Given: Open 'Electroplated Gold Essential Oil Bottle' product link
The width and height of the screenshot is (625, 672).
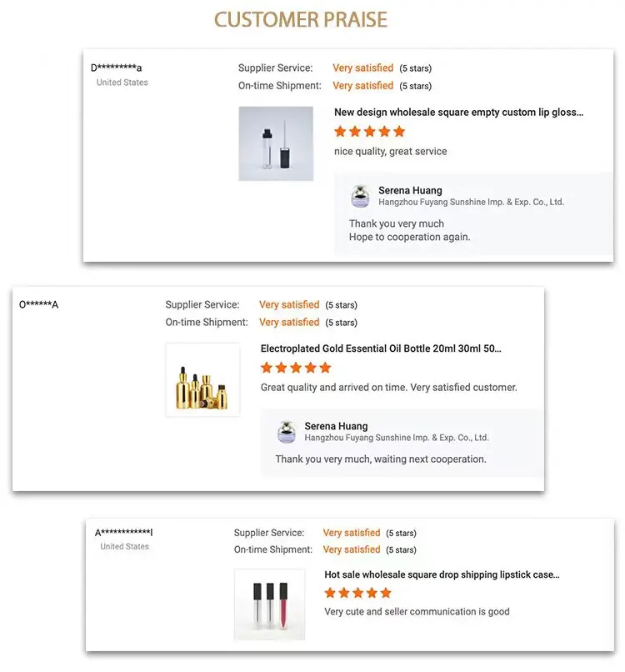Looking at the screenshot, I should click(381, 349).
